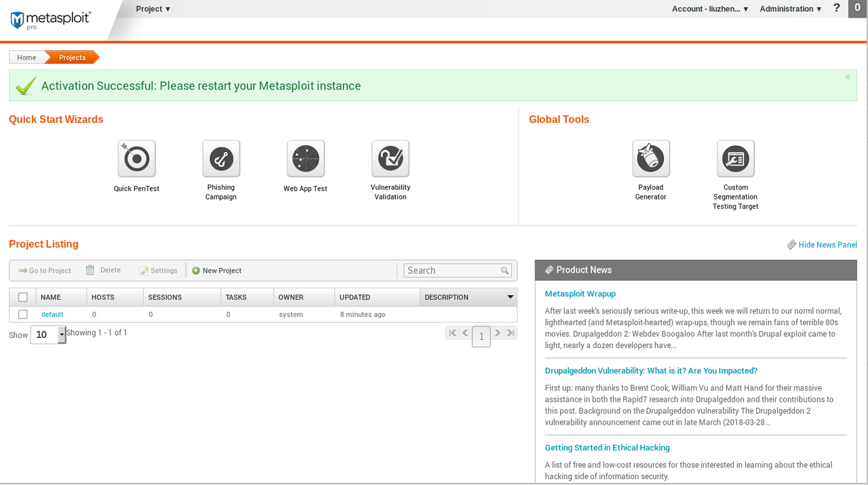The width and height of the screenshot is (868, 485).
Task: Check the default project row checkbox
Action: pos(23,315)
